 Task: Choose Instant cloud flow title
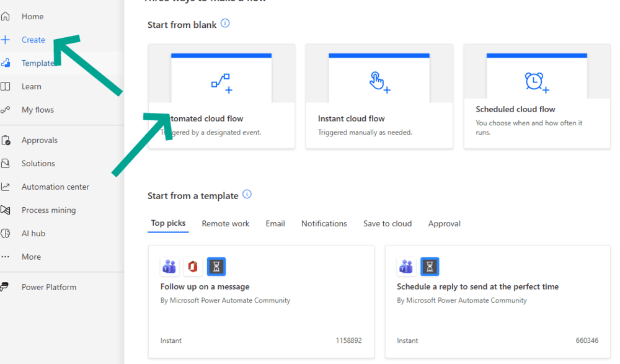point(351,118)
